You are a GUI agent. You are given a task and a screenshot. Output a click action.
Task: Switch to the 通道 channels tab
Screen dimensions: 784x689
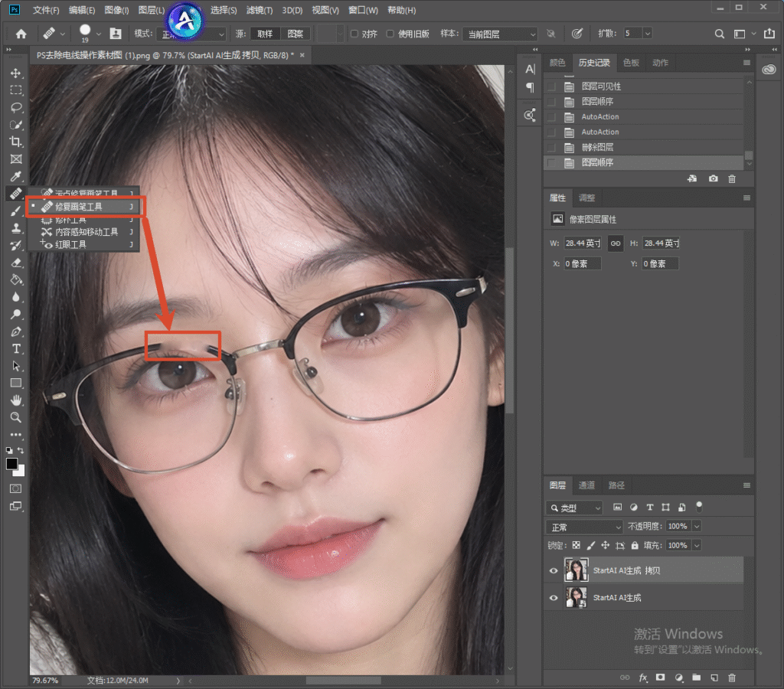586,485
